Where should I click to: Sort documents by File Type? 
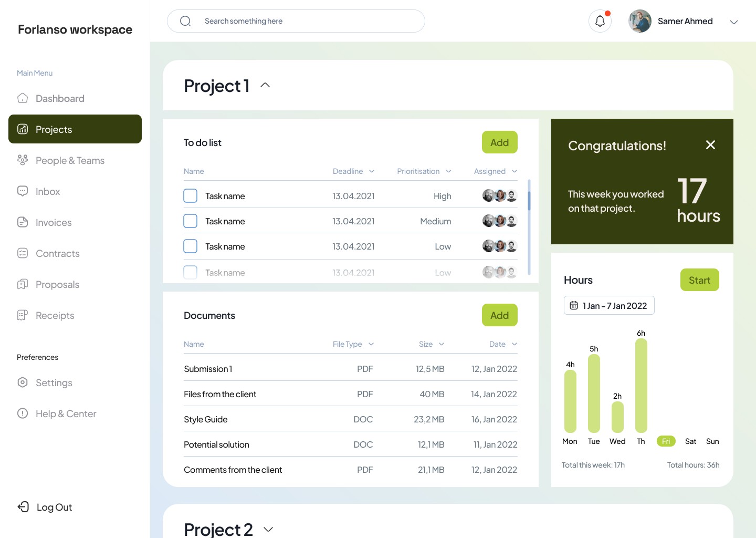[x=353, y=344]
